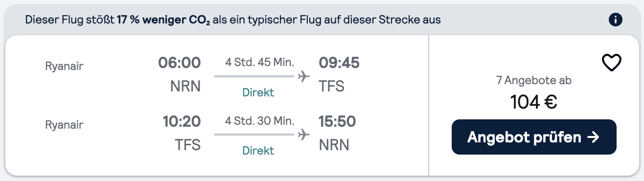The width and height of the screenshot is (644, 181).
Task: Click the arrow in Angebot prüfen button
Action: 593,137
